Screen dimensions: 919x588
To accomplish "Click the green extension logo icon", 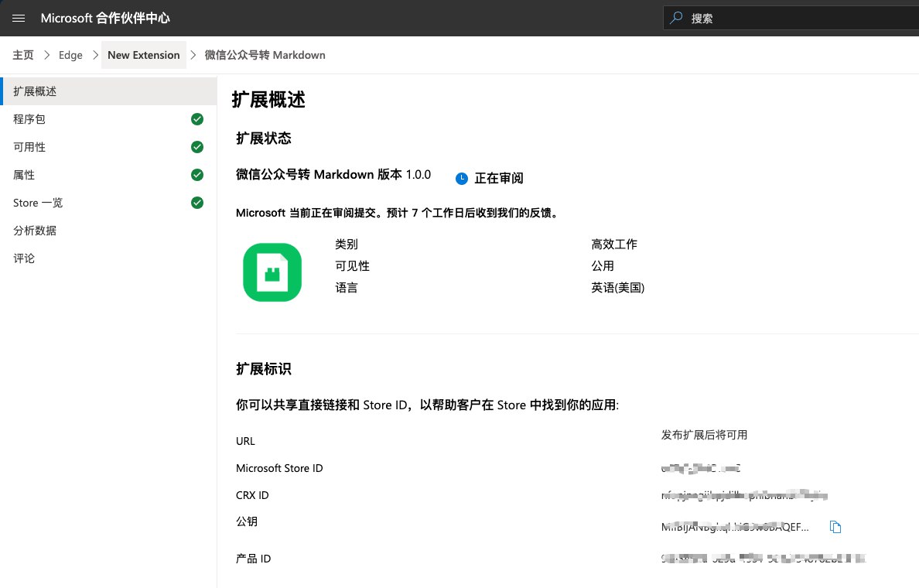I will coord(272,272).
